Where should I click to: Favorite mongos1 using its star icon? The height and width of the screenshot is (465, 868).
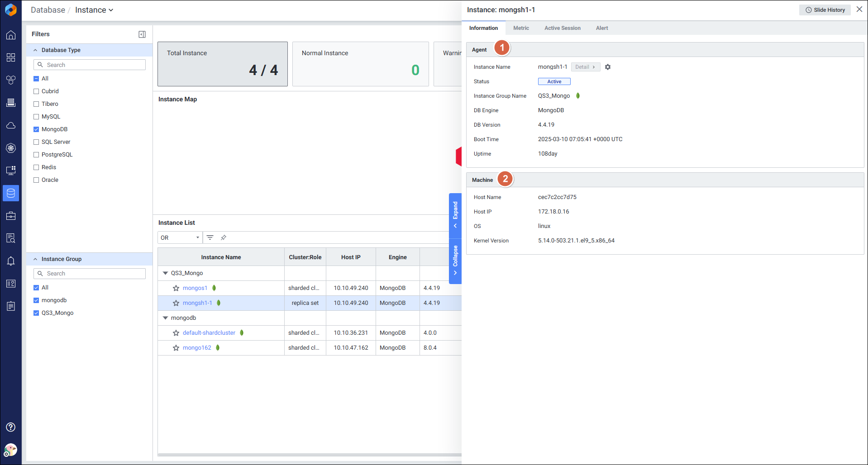point(176,288)
